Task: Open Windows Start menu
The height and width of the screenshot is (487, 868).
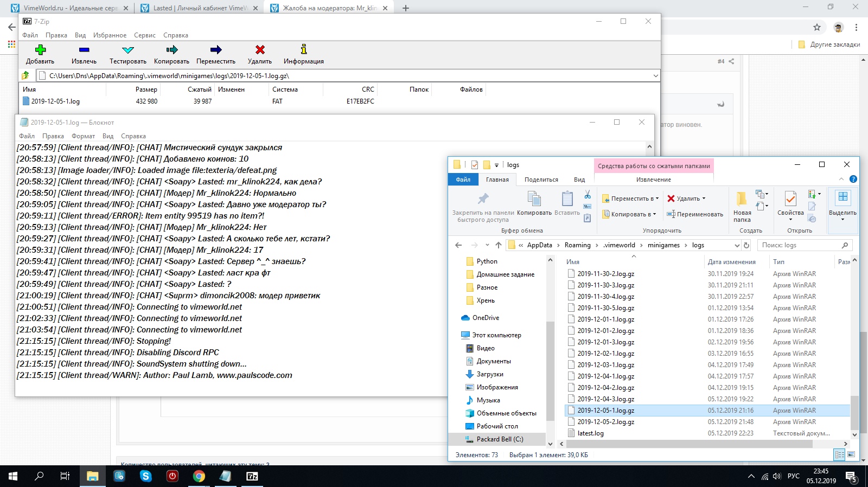Action: (13, 476)
